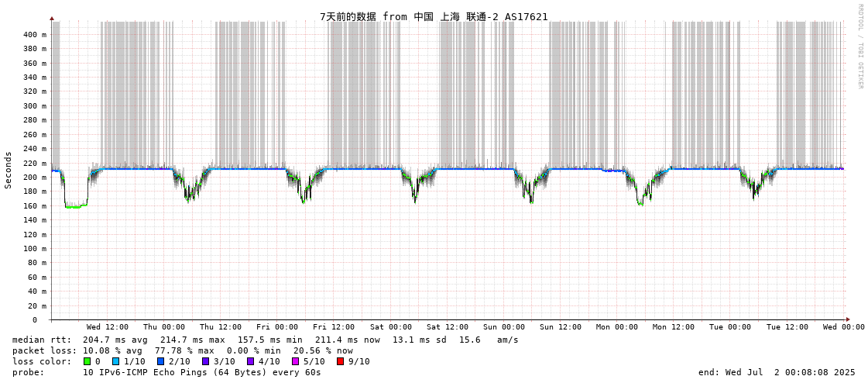Click the '300 m' y-axis tick label
The height and width of the screenshot is (383, 868).
click(35, 106)
